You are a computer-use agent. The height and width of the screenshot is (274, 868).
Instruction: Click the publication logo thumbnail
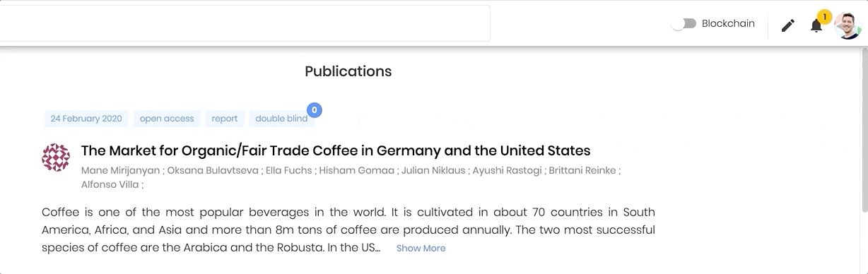(x=56, y=157)
